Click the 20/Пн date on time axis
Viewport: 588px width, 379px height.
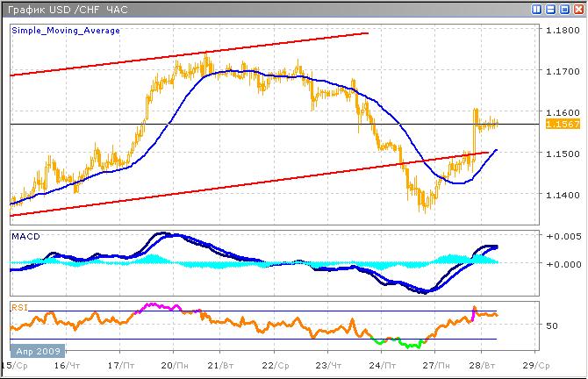[x=176, y=364]
